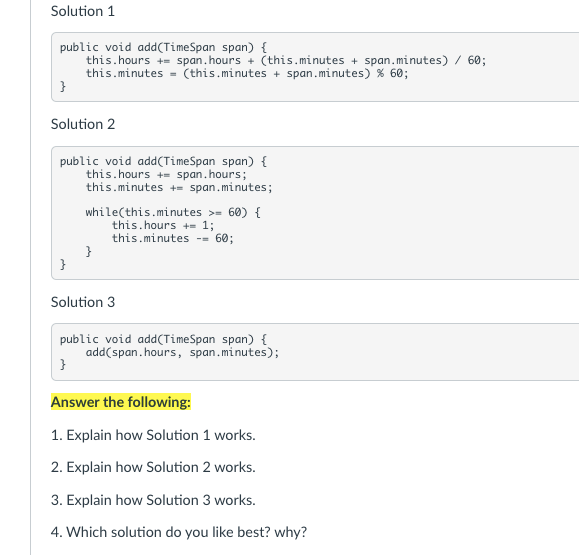579x555 pixels.
Task: Click the method signature in Solution 2 code
Action: (x=163, y=161)
